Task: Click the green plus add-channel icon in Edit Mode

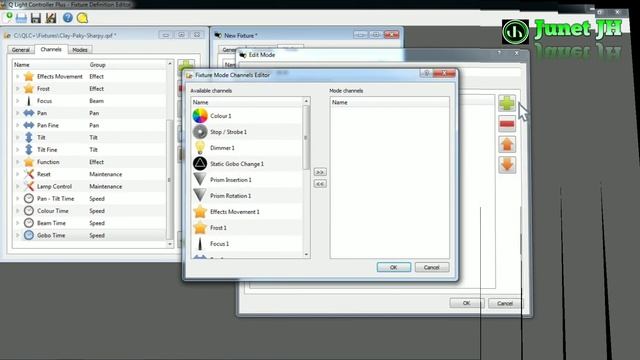Action: tap(507, 103)
